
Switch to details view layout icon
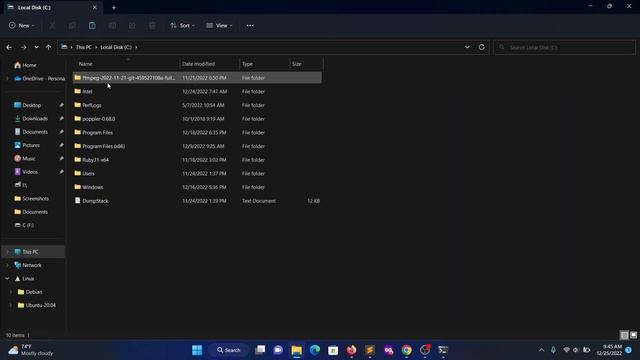pyautogui.click(x=624, y=335)
